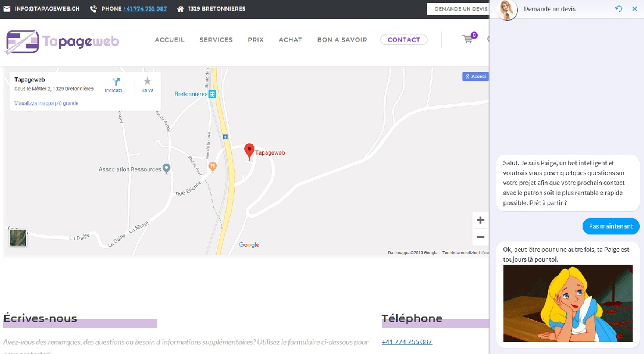This screenshot has height=354, width=644.
Task: Click Visualizza mappa più grande link
Action: click(x=46, y=104)
